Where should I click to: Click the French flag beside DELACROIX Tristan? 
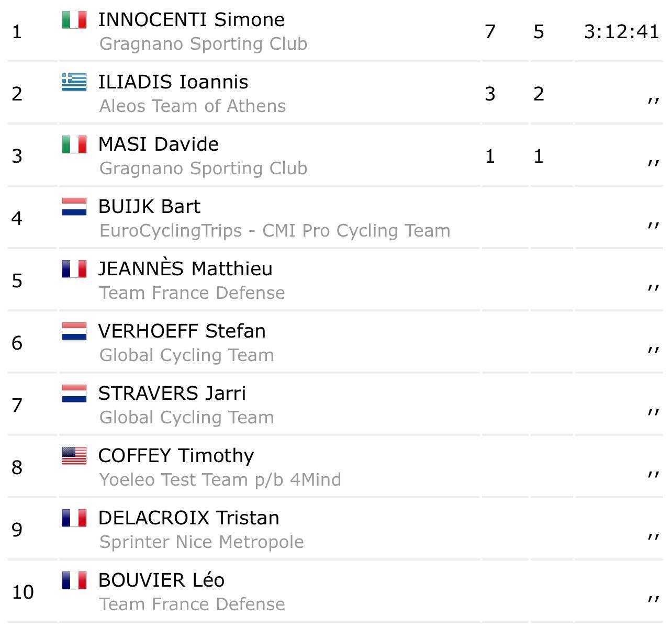coord(74,518)
